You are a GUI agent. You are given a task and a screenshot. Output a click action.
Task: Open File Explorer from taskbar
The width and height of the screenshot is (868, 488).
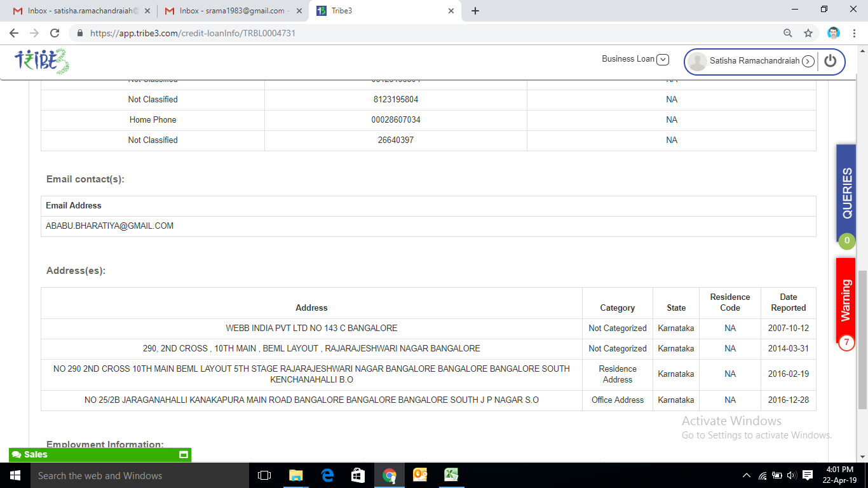click(295, 475)
